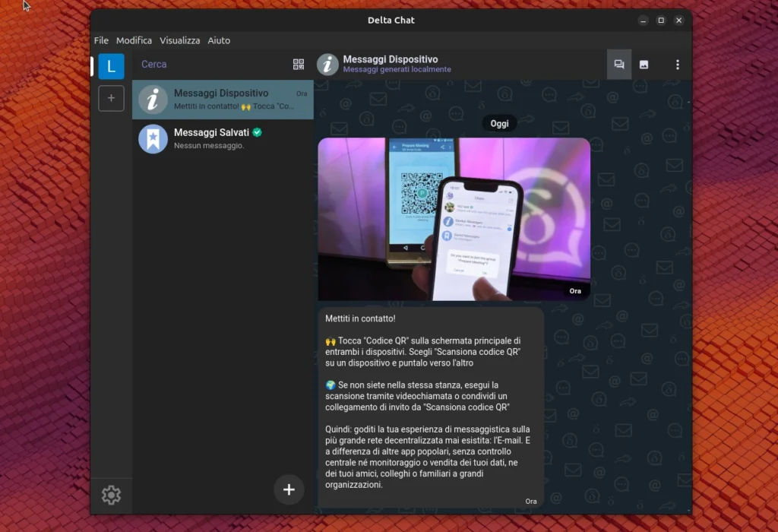Open the Aiuto menu

(219, 40)
